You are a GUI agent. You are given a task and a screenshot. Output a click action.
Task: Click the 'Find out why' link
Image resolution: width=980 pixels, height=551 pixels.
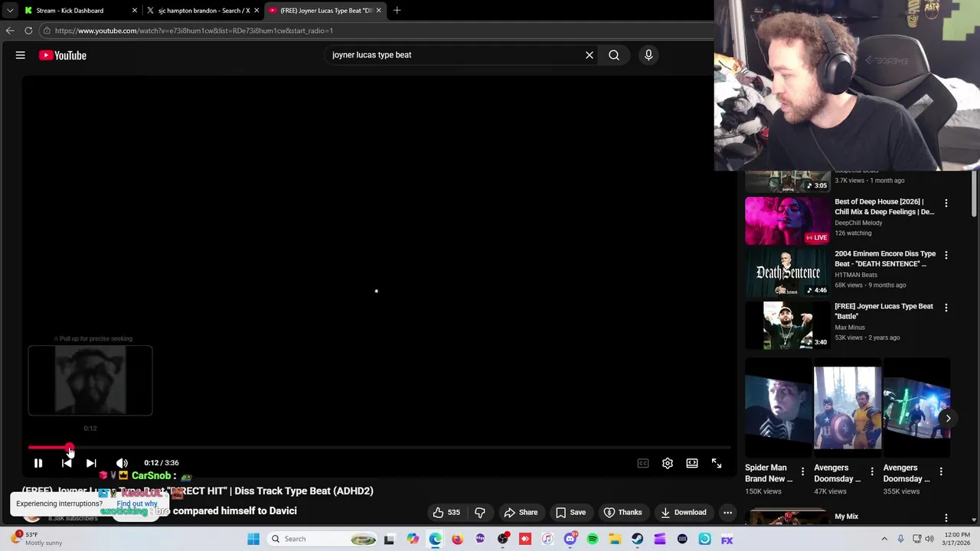pyautogui.click(x=137, y=504)
